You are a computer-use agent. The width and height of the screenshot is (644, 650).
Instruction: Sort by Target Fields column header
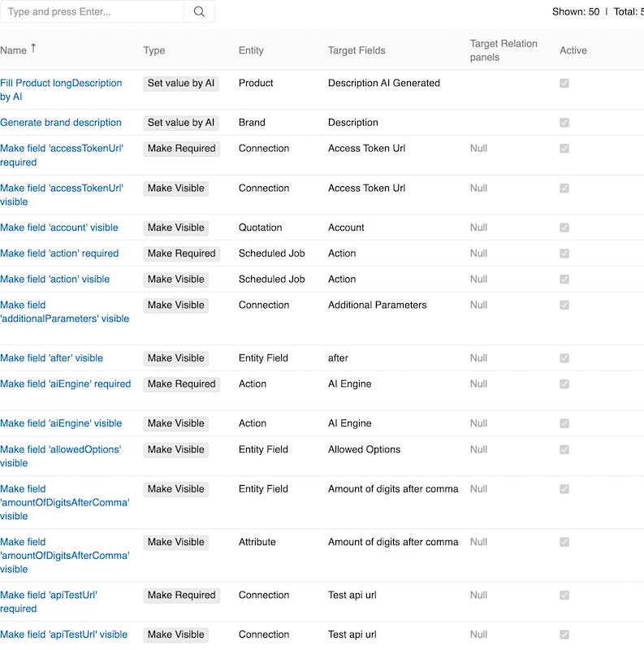[x=357, y=50]
